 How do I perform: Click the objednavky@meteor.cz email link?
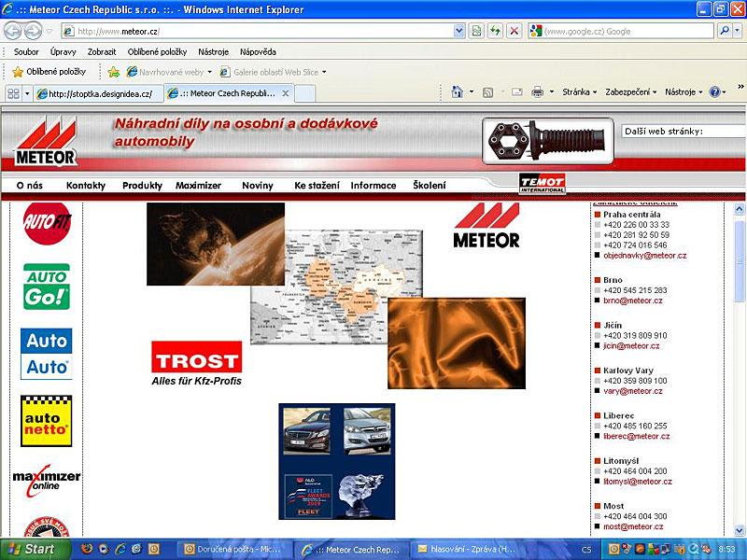pos(645,256)
